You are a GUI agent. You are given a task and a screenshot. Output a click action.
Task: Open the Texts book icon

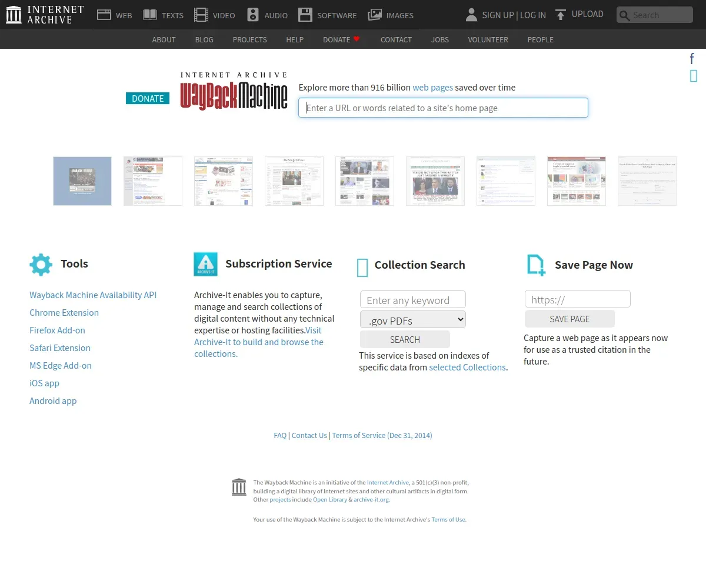coord(150,15)
